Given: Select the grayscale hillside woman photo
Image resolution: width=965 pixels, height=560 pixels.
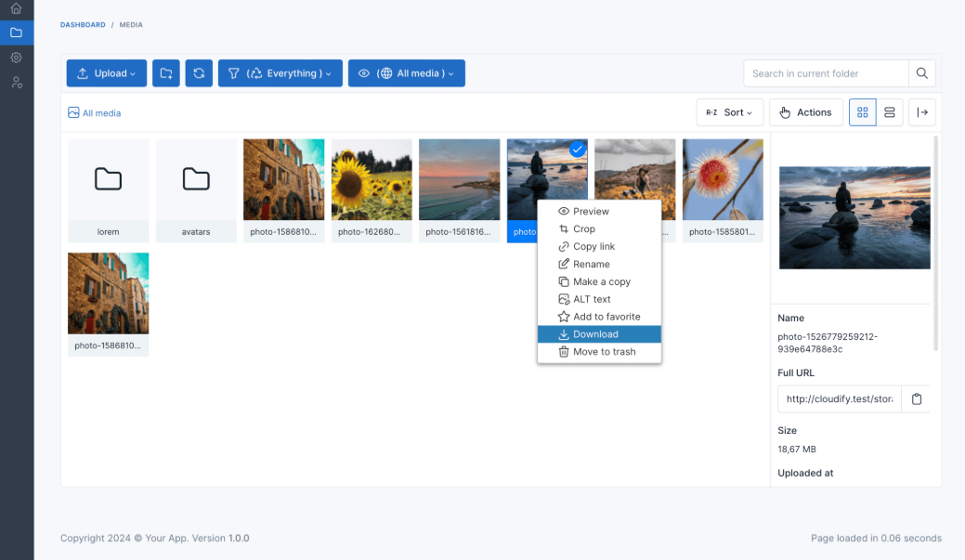Looking at the screenshot, I should point(634,169).
